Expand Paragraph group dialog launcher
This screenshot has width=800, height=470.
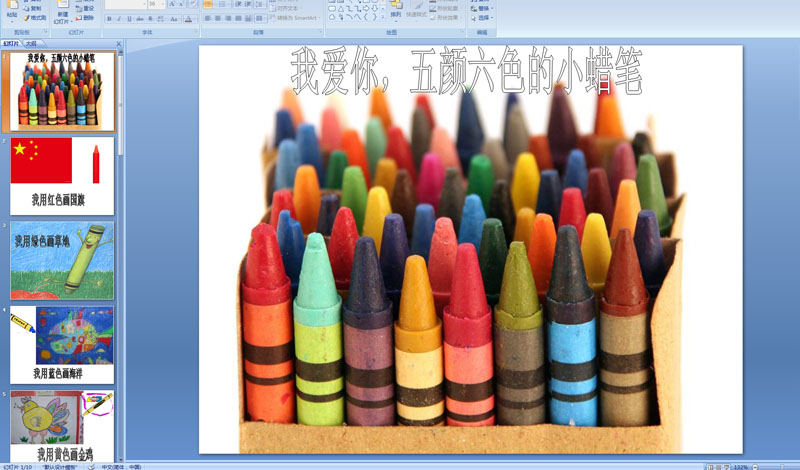320,31
